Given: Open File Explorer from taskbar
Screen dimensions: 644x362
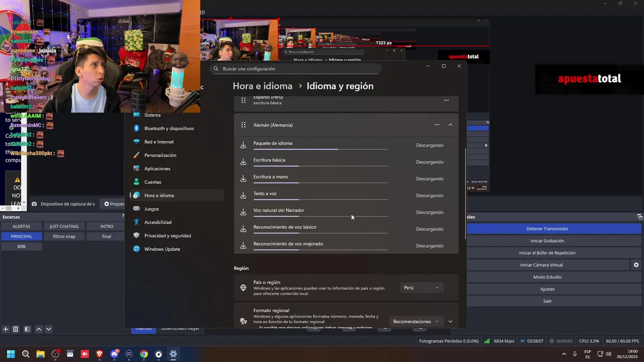Looking at the screenshot, I should pos(40,354).
